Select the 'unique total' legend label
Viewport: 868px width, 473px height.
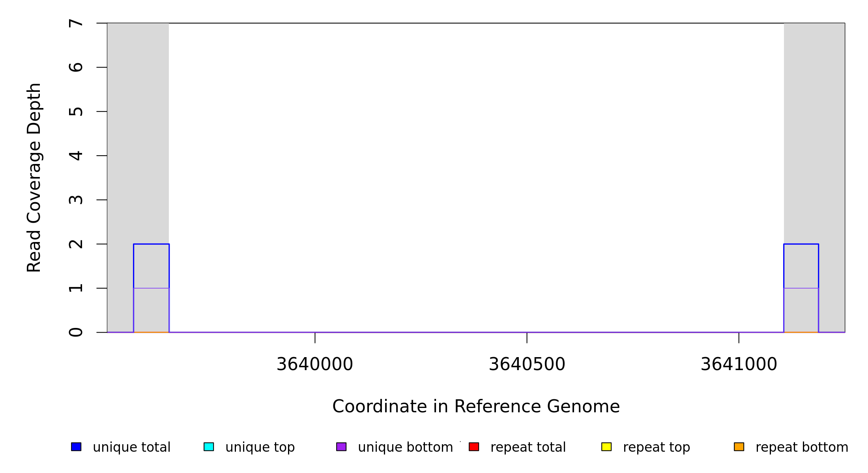[131, 447]
